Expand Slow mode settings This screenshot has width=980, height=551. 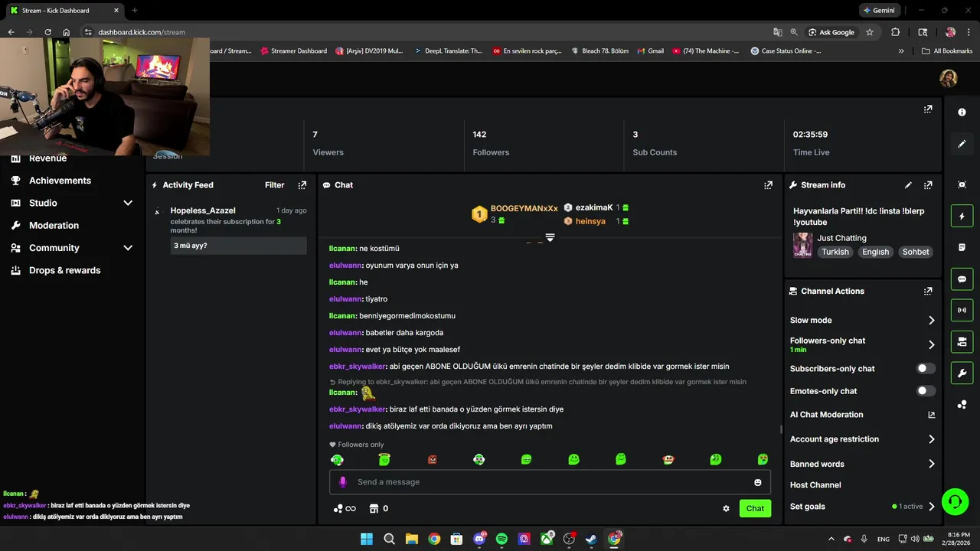pyautogui.click(x=931, y=321)
